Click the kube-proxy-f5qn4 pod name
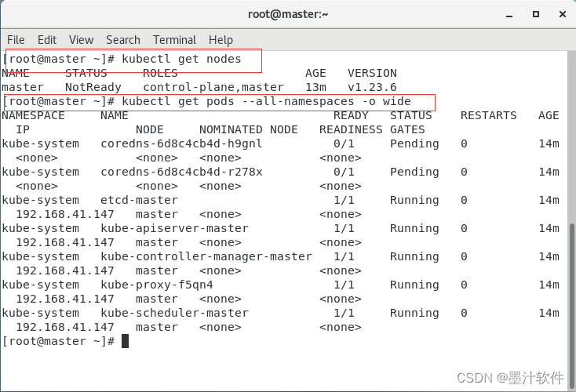Image resolution: width=576 pixels, height=392 pixels. [157, 285]
